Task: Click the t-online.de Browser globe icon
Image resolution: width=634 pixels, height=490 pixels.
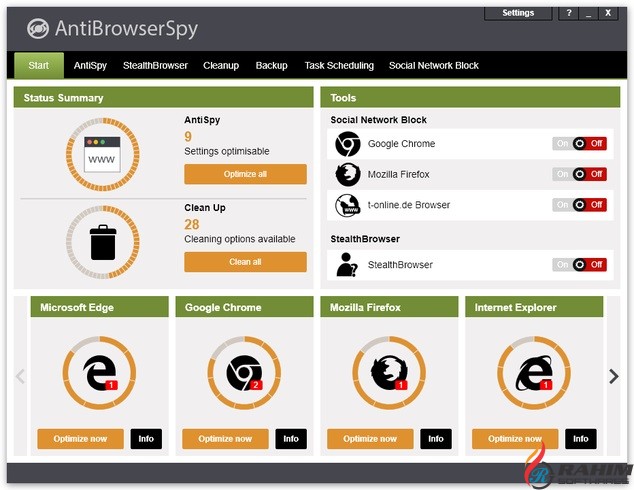Action: (348, 205)
